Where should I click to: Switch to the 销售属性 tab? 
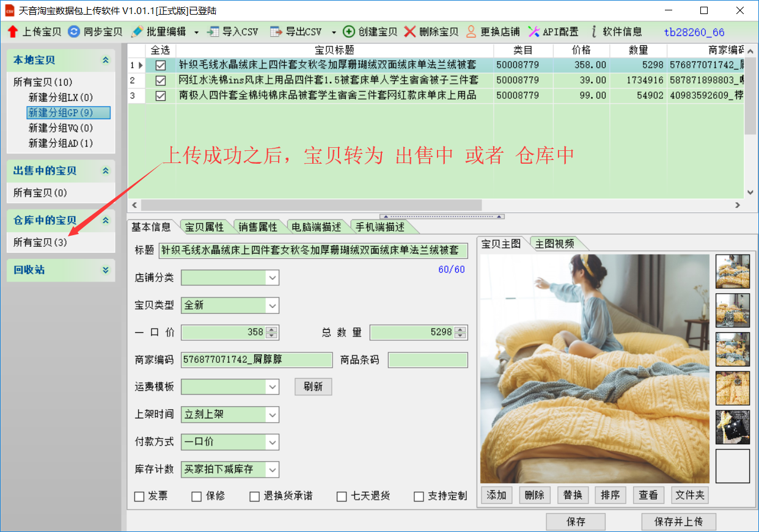tap(258, 227)
